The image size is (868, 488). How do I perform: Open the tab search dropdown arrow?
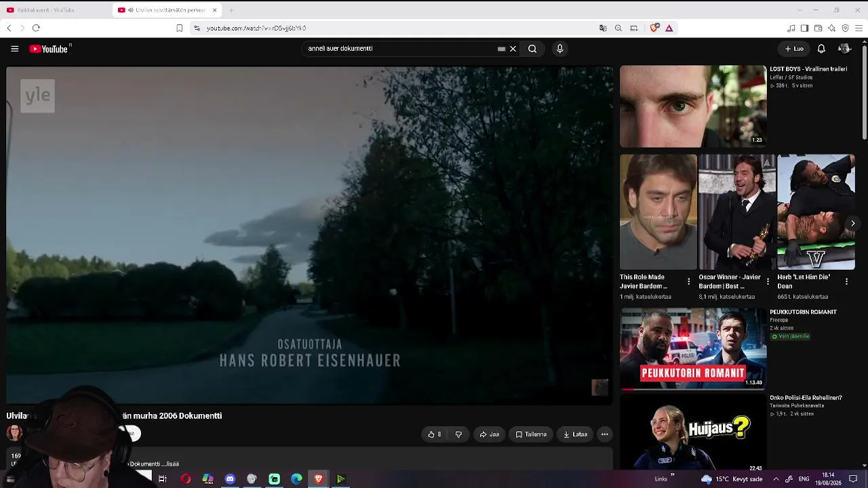tap(800, 10)
